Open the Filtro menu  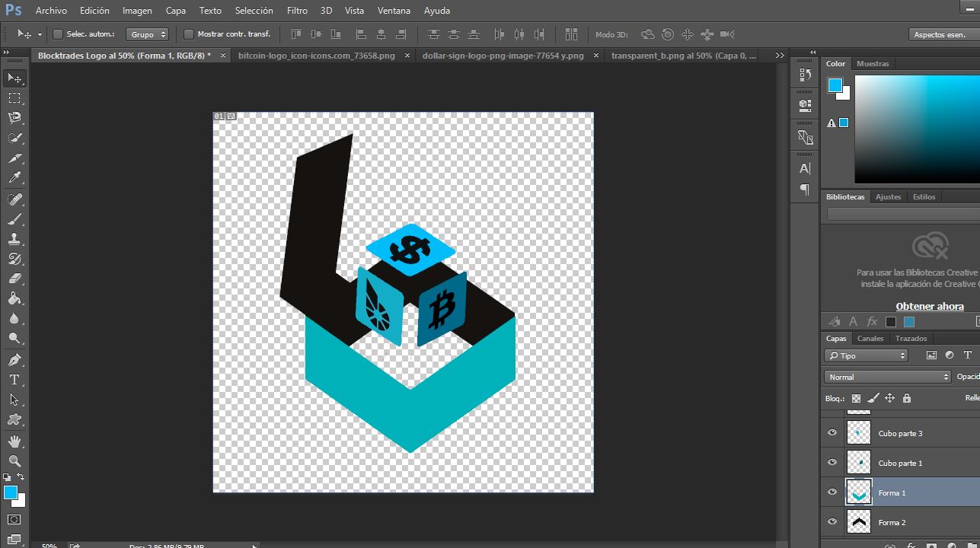click(297, 11)
